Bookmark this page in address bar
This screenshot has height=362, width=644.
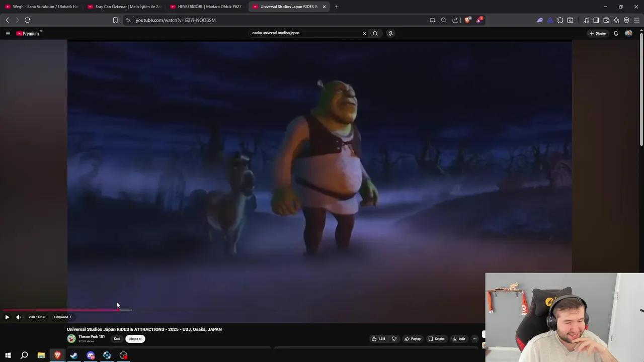click(x=115, y=20)
